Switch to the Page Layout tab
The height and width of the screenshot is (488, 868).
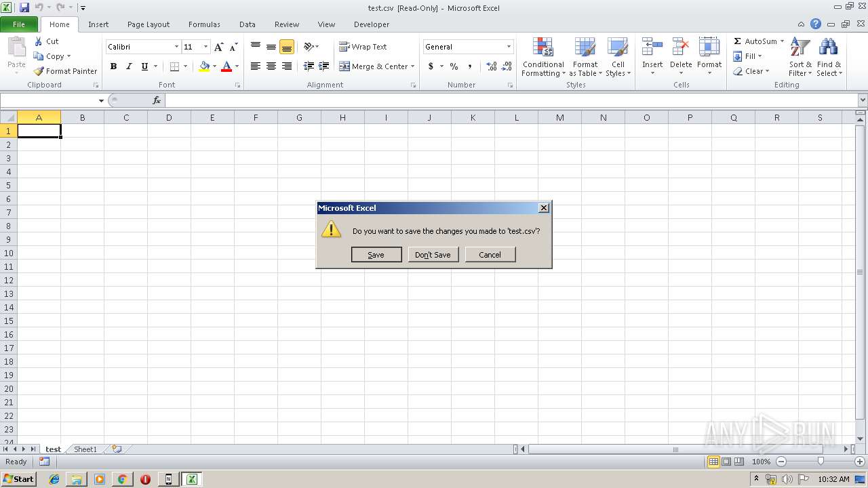coord(149,24)
